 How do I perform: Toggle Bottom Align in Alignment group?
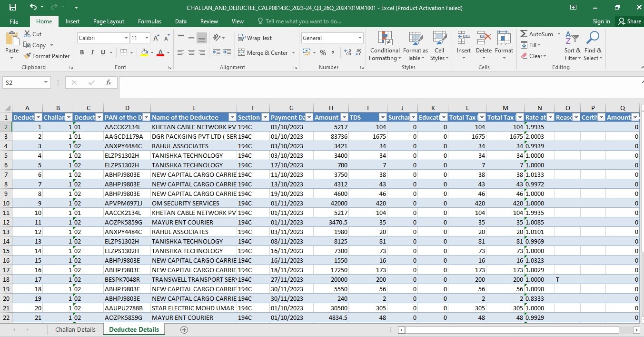click(x=202, y=38)
